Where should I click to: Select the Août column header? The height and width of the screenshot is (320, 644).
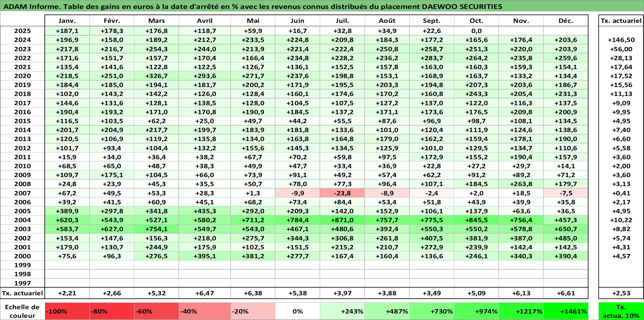[387, 21]
